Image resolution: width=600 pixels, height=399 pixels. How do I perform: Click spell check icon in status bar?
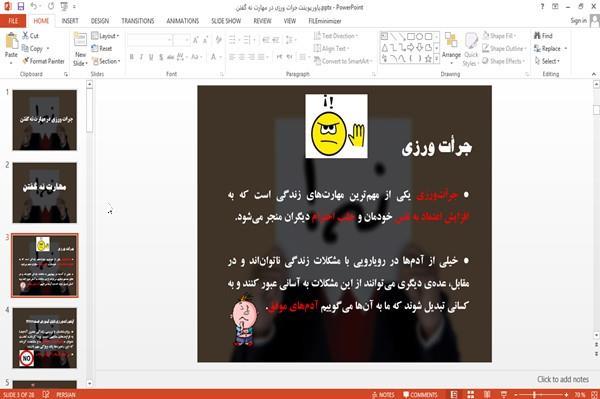point(46,395)
